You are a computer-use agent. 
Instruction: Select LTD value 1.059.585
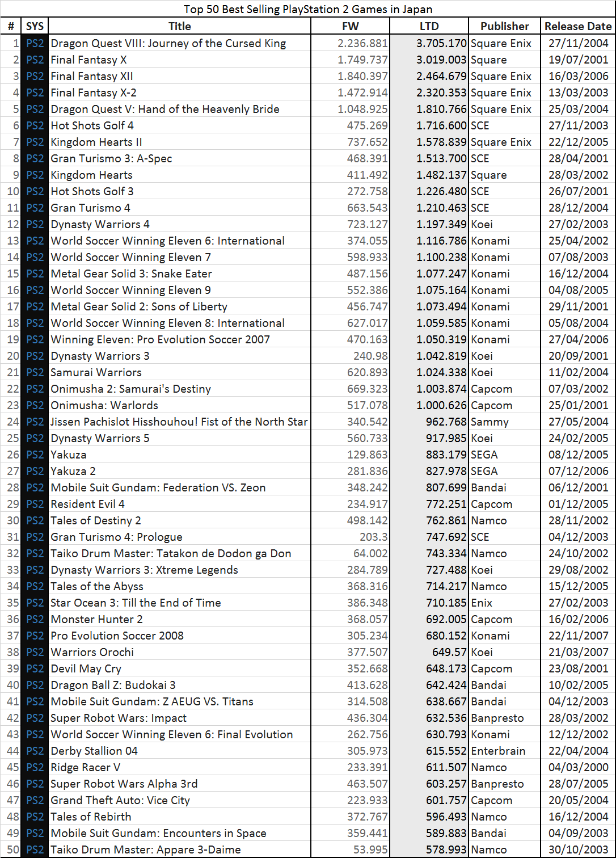pos(441,323)
